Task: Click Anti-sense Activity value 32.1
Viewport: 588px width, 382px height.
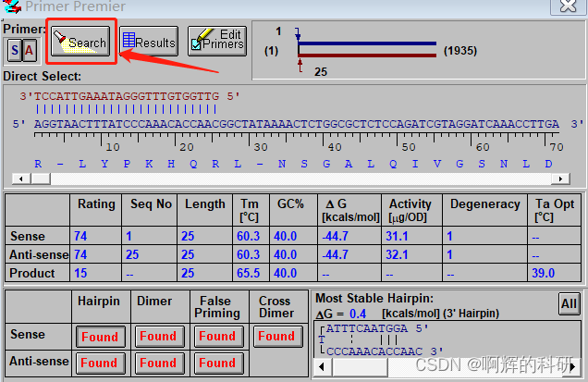Action: [397, 254]
